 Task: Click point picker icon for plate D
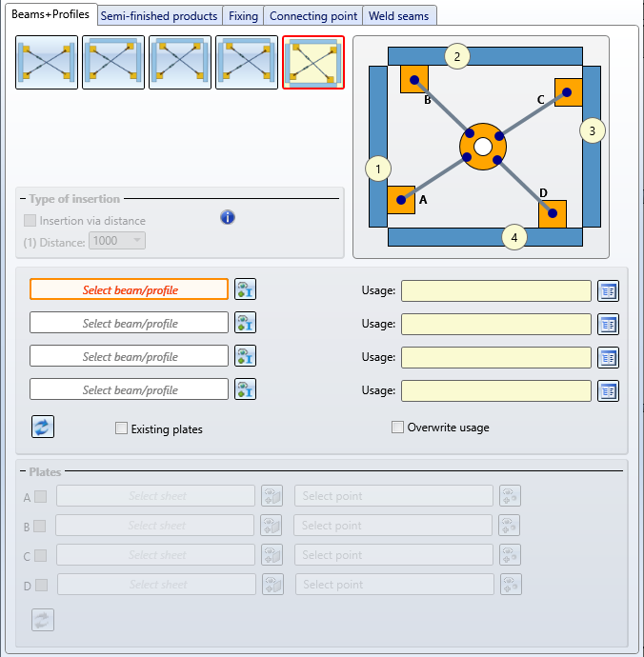tap(511, 584)
